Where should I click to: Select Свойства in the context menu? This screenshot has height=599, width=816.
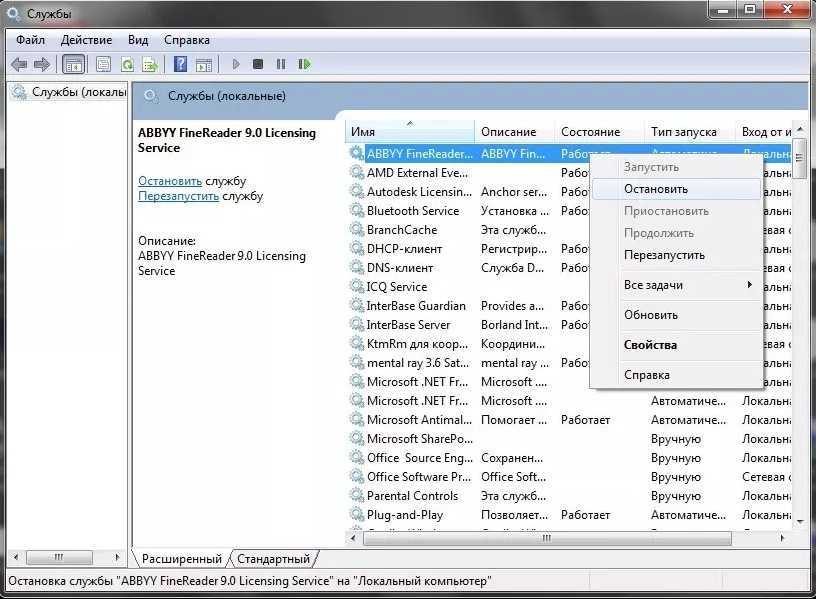click(x=650, y=345)
